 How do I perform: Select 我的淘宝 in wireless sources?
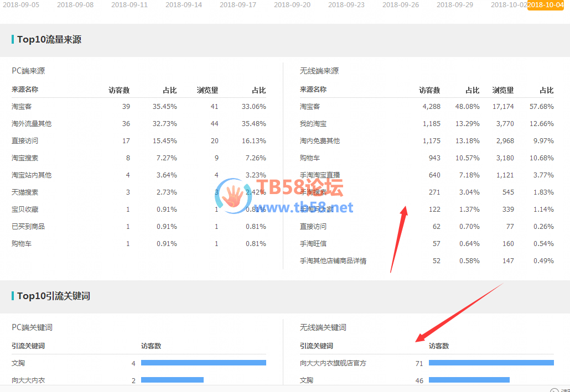click(313, 124)
